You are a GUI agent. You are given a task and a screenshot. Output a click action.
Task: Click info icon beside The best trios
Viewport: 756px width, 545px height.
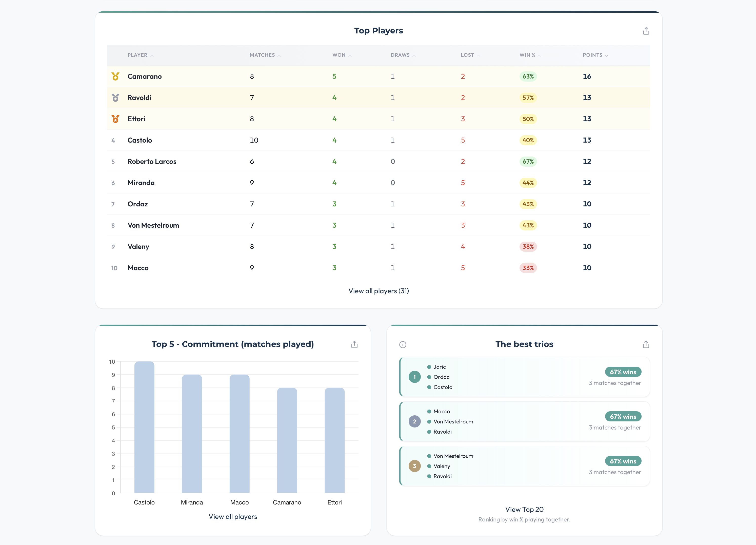(x=403, y=345)
